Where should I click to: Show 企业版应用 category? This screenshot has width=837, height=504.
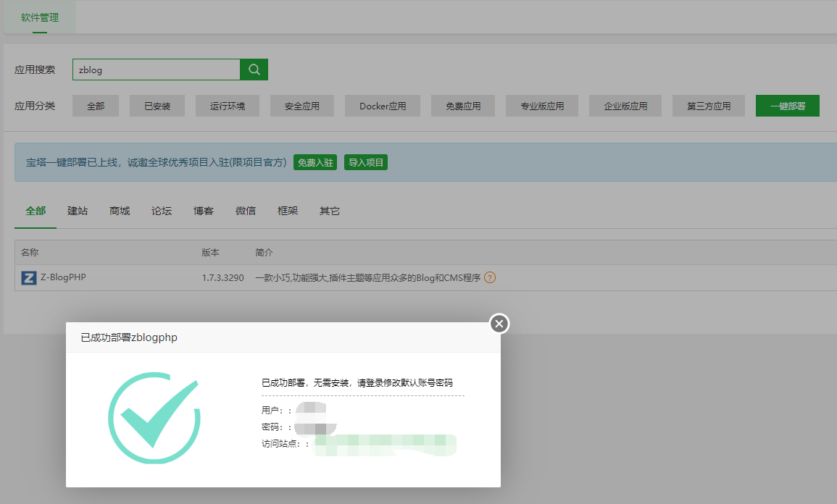click(x=625, y=106)
